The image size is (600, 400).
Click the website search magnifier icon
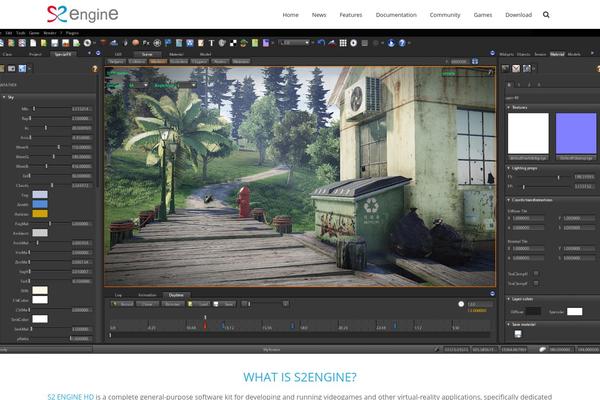point(546,15)
